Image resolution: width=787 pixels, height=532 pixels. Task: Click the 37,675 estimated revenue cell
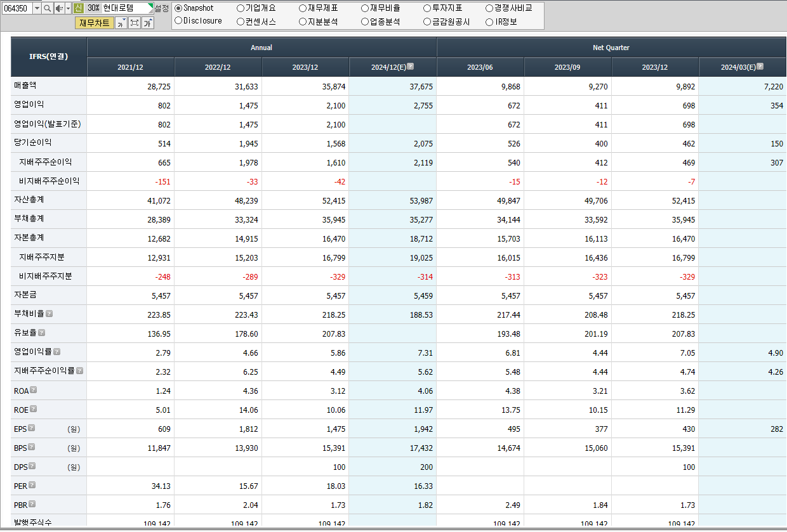click(393, 86)
